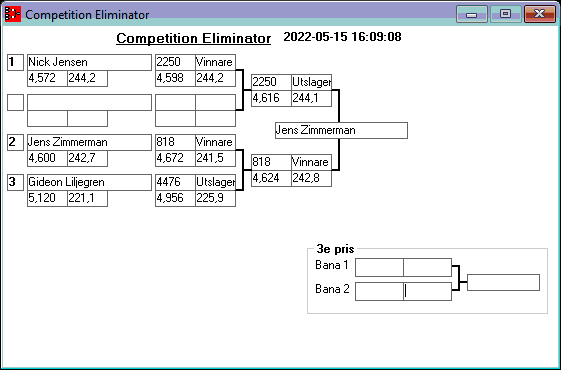This screenshot has height=370, width=561.
Task: Click final bracket 818 number field
Action: pyautogui.click(x=271, y=162)
